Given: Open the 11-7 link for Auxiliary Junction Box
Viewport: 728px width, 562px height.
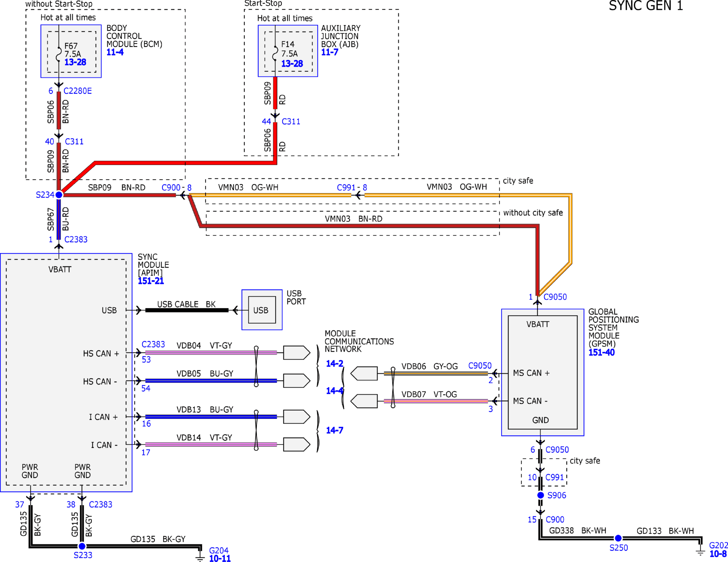Looking at the screenshot, I should (329, 52).
